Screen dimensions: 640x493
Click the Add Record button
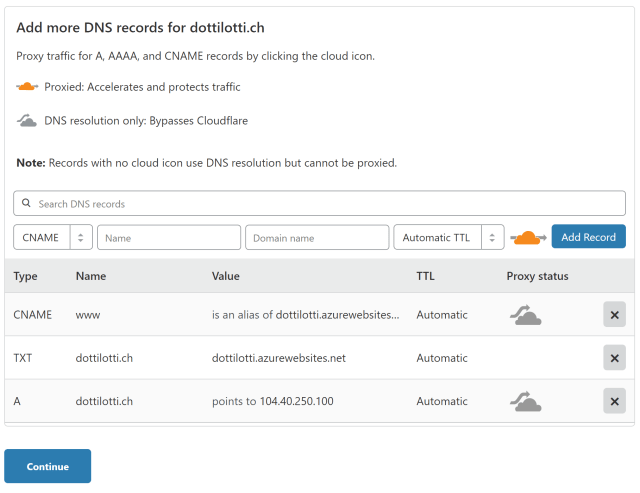pos(588,237)
